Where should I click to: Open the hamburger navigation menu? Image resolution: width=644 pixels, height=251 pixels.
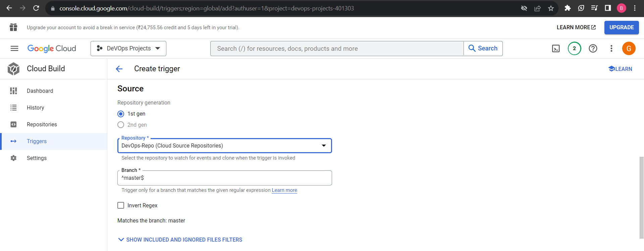[x=14, y=49]
